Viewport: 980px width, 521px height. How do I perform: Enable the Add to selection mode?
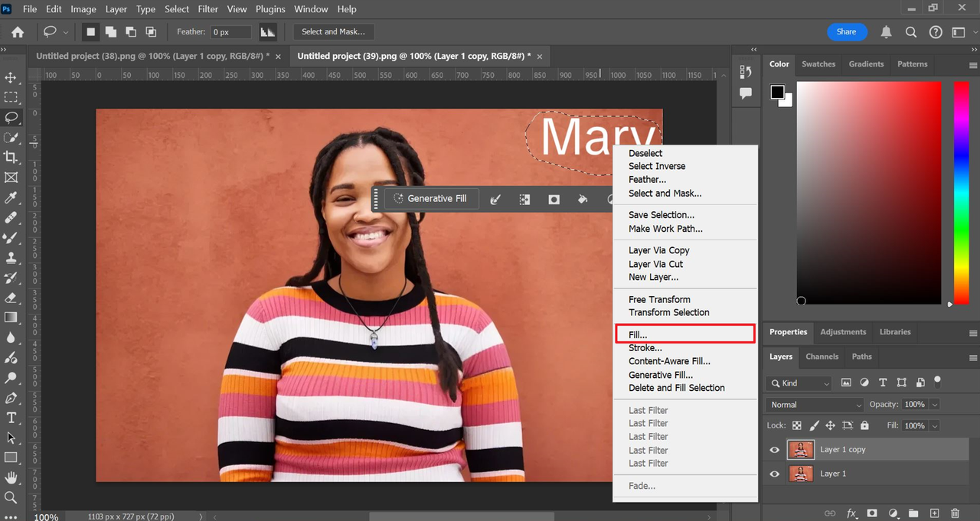[x=111, y=32]
